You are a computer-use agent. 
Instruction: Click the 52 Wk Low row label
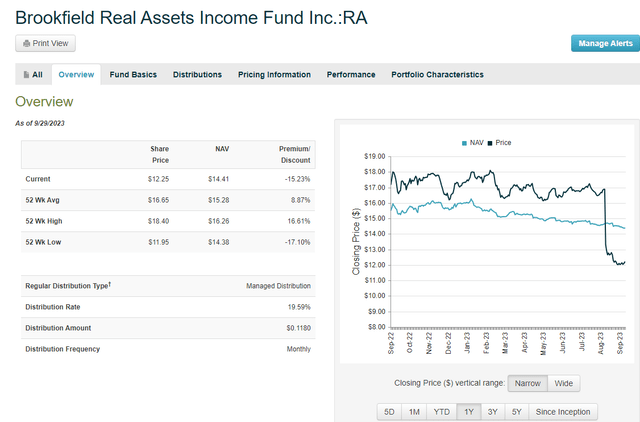click(x=43, y=242)
